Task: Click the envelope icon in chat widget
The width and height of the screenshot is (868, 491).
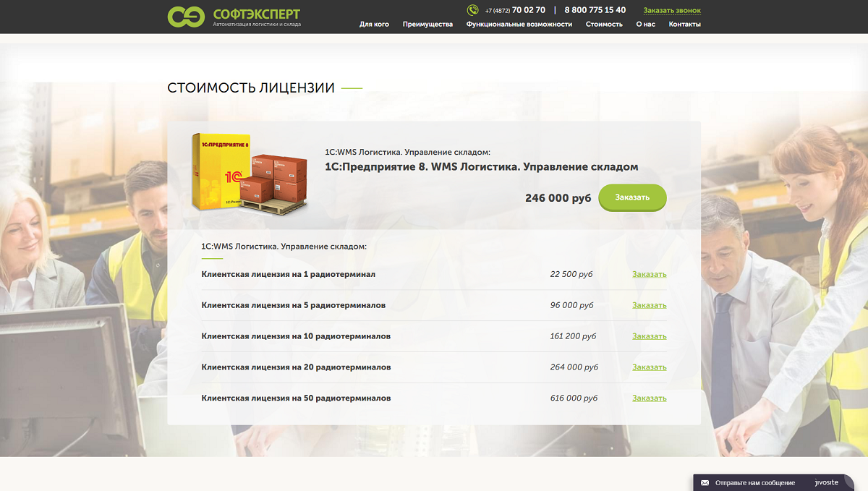Action: (705, 482)
